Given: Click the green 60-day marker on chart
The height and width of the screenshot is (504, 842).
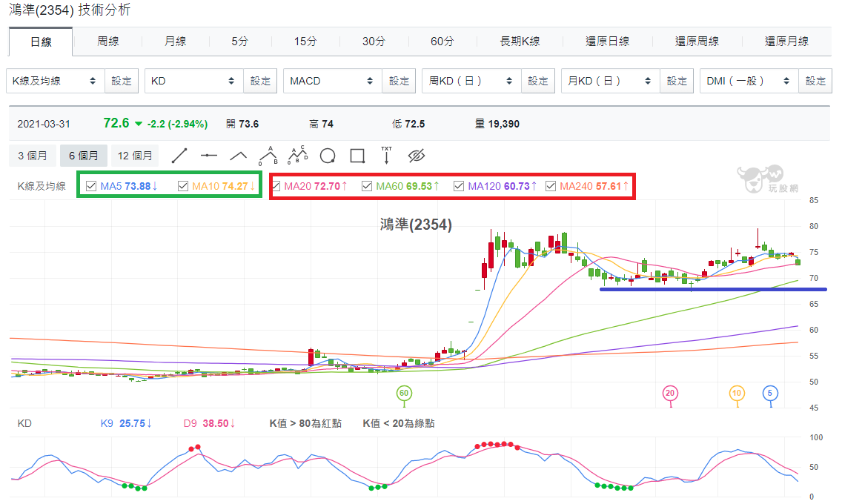Looking at the screenshot, I should 404,393.
